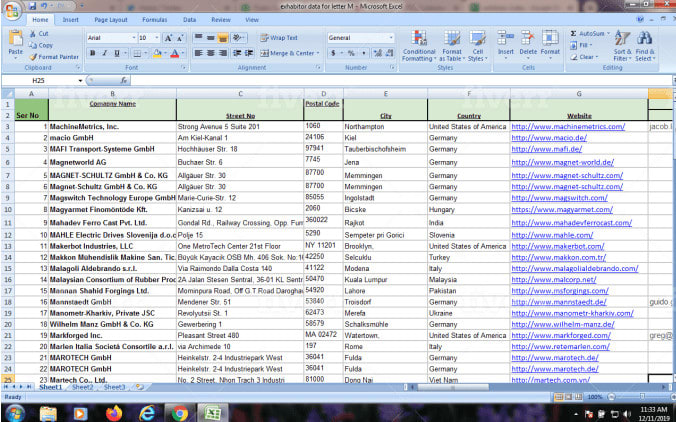Switch to Sheet3 tab
This screenshot has height=422, width=676.
pos(114,387)
